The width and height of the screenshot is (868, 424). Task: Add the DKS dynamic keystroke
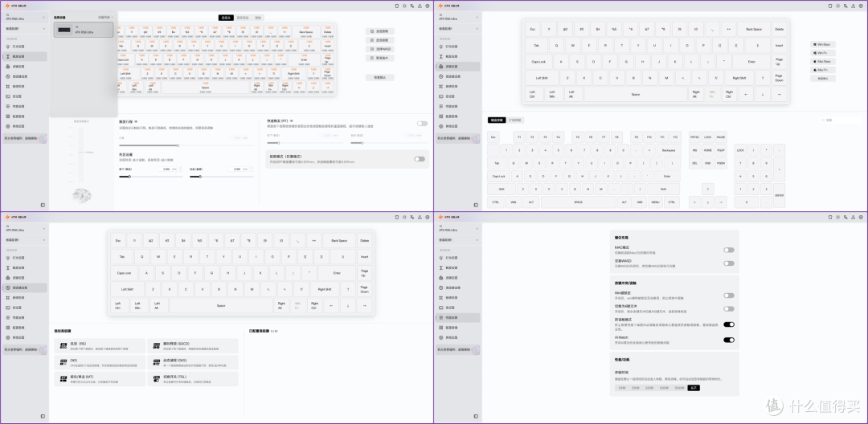click(x=193, y=362)
